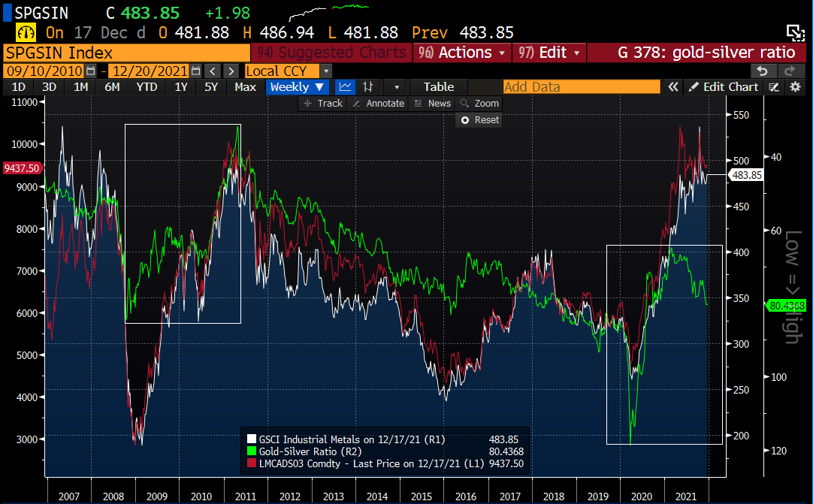Activate the Annotate tool
Viewport: 813px width, 504px height.
click(379, 103)
